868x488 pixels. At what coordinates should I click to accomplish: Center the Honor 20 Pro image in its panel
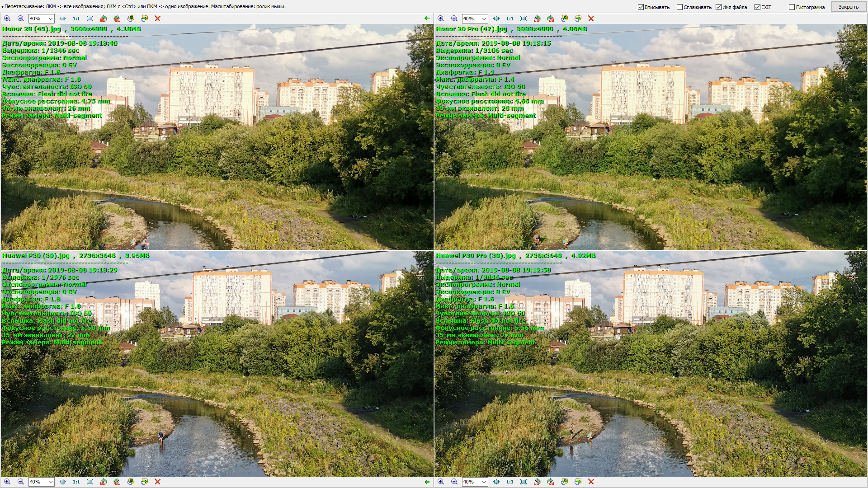496,19
